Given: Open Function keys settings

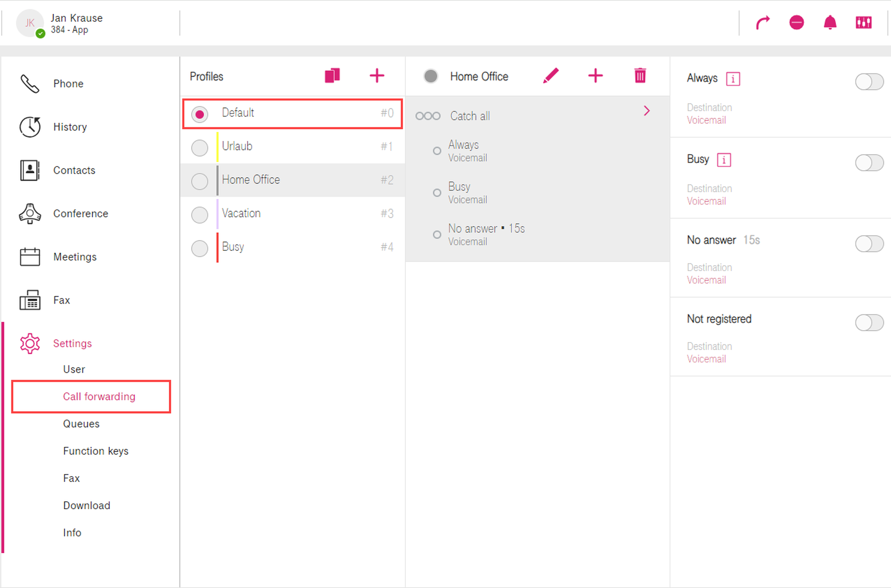Looking at the screenshot, I should pyautogui.click(x=96, y=451).
